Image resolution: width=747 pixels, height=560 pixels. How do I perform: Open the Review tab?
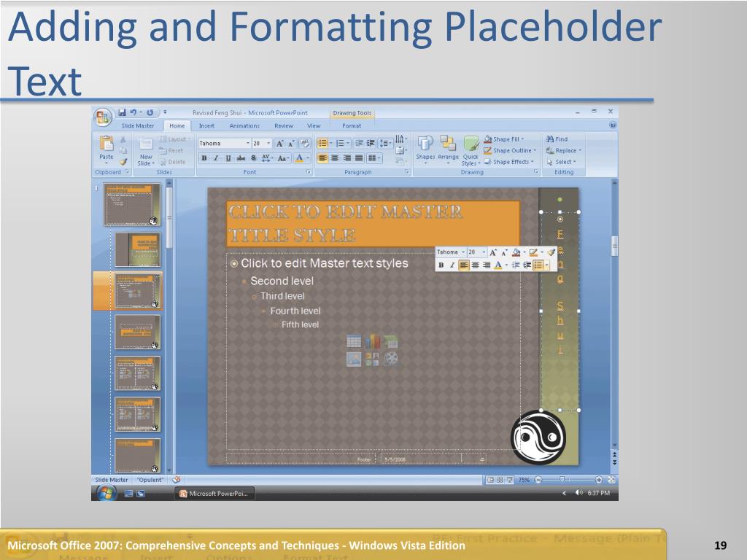tap(284, 125)
